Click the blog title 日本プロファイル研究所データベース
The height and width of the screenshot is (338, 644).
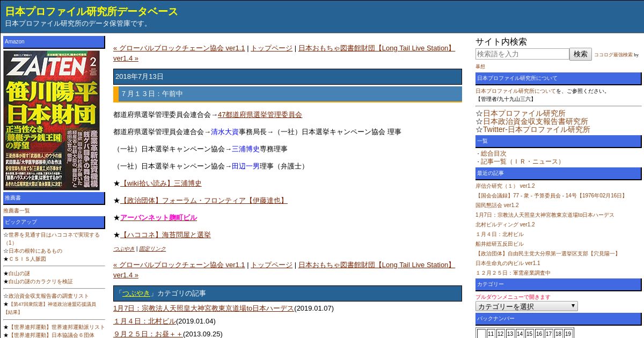click(x=91, y=12)
